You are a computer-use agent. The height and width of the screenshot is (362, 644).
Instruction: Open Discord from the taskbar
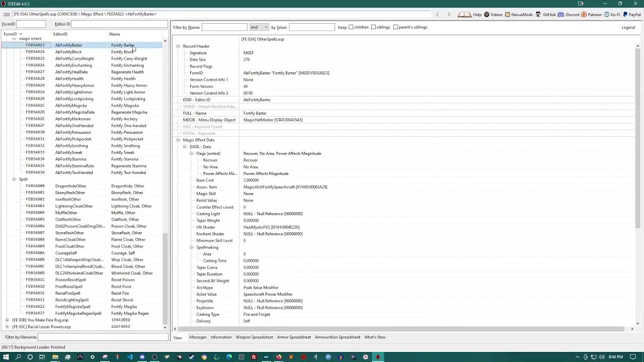coord(142,357)
